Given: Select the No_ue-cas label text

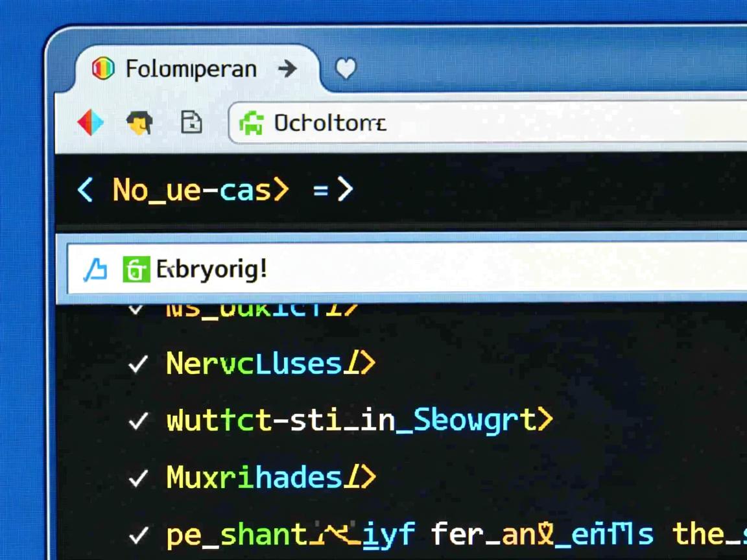Looking at the screenshot, I should click(192, 190).
